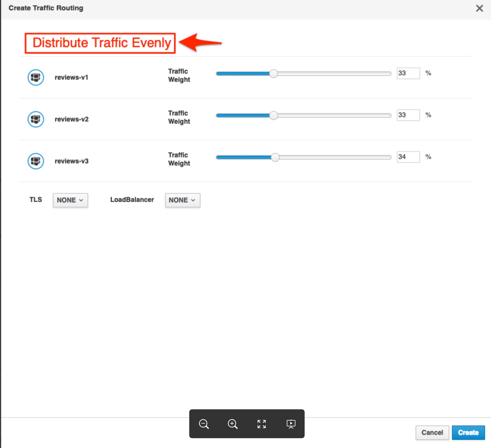Open the TLS NONE dropdown

70,200
